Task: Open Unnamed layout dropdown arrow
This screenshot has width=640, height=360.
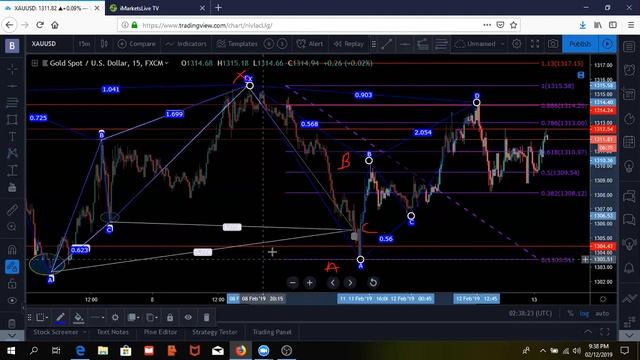Action: coord(502,44)
